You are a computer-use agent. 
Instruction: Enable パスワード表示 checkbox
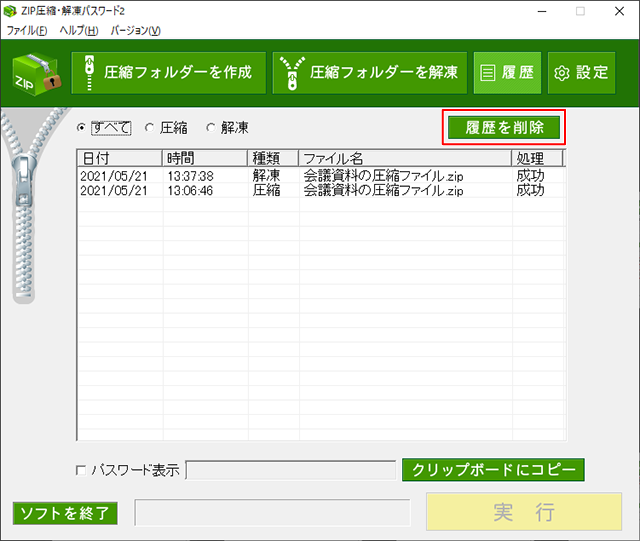(x=81, y=470)
